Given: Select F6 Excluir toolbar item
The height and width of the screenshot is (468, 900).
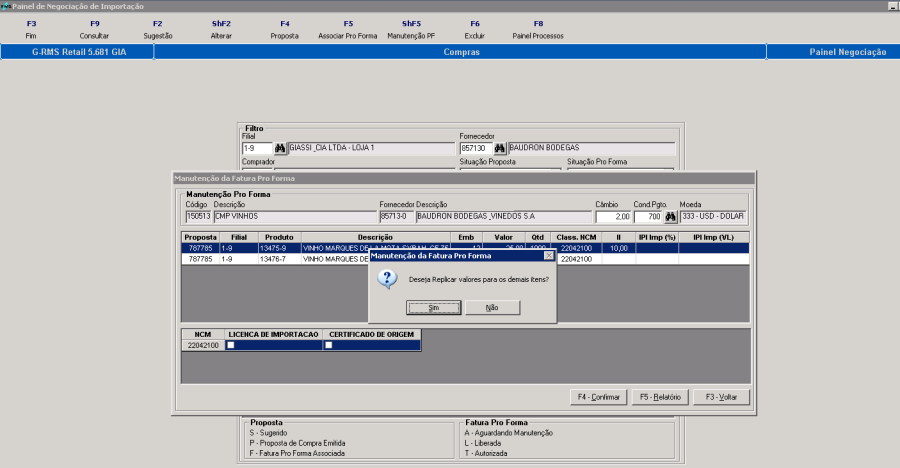Looking at the screenshot, I should pos(475,29).
